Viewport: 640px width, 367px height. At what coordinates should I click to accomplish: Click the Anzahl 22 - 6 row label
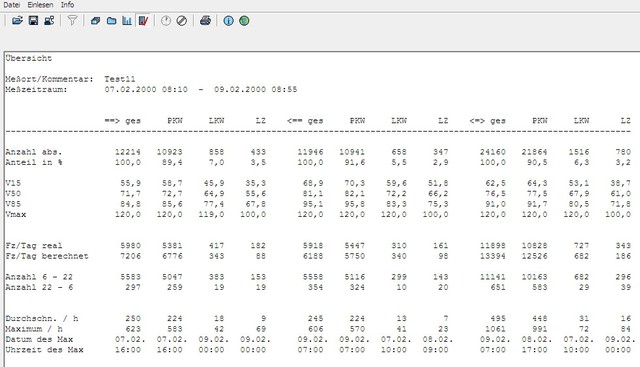[39, 287]
